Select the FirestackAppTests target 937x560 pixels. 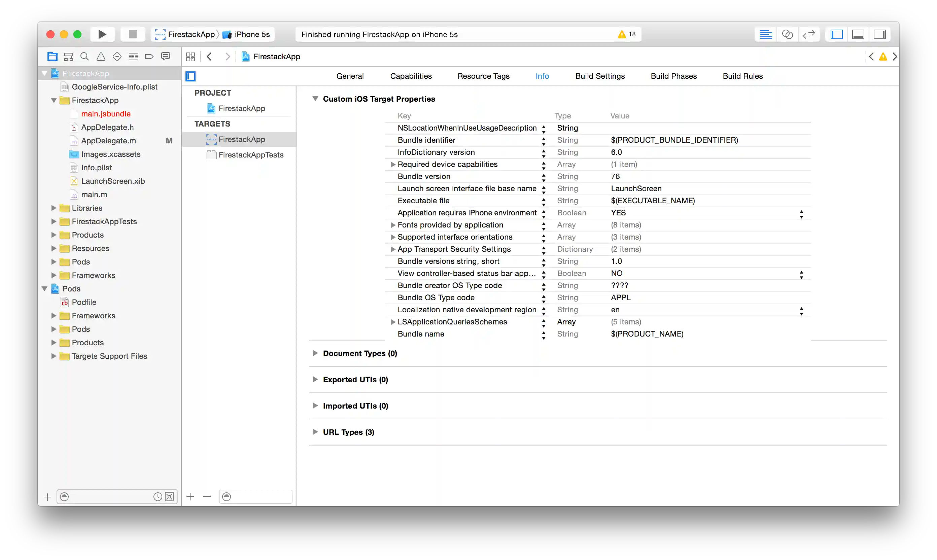coord(250,155)
